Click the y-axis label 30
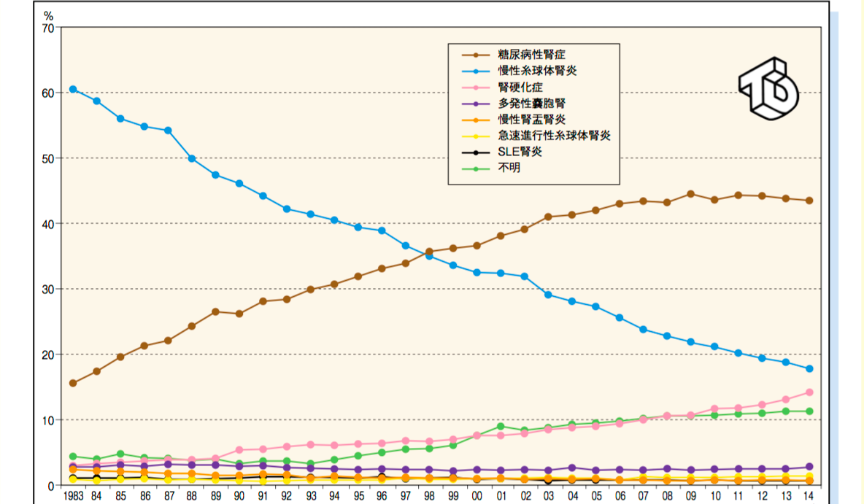Screen dimensions: 864x504 [x=48, y=289]
